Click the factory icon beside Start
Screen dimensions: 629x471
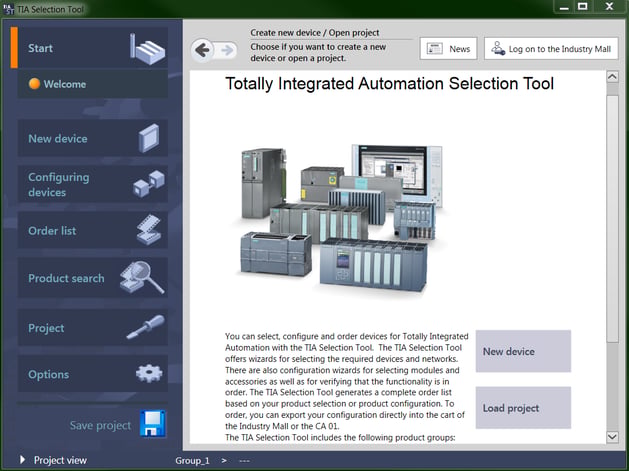[x=147, y=49]
